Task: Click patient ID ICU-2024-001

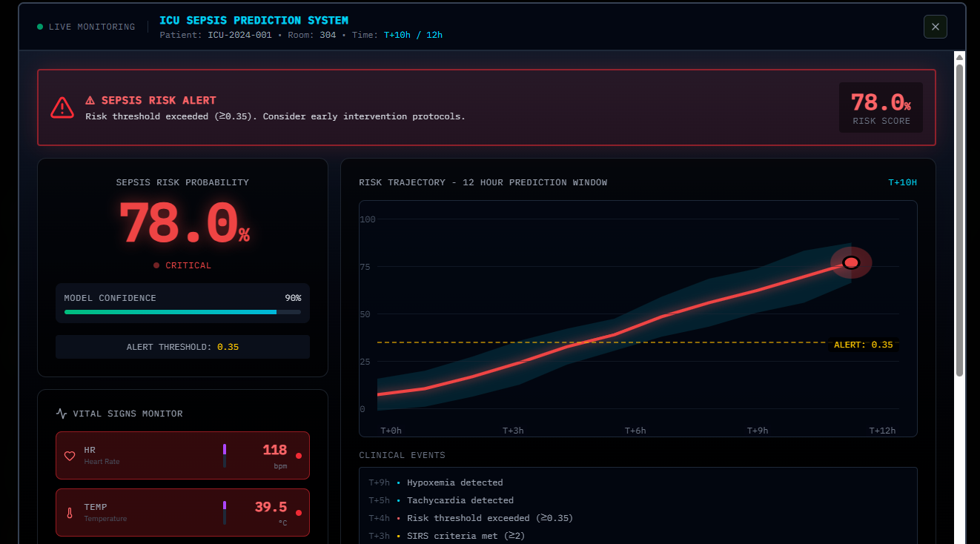Action: pos(239,35)
